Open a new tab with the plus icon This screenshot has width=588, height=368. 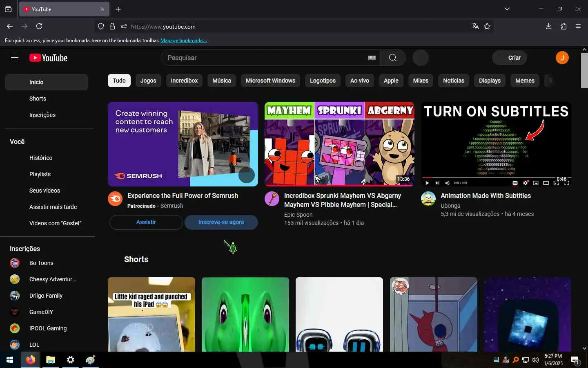click(x=118, y=9)
